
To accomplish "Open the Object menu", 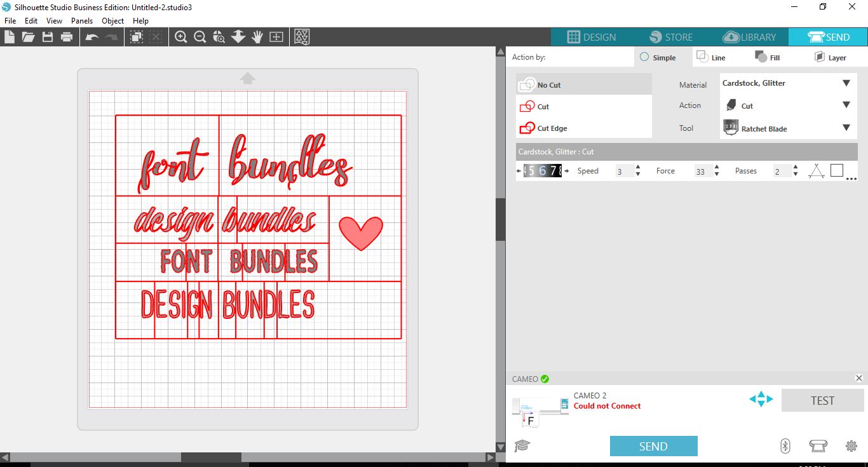I will [x=113, y=20].
